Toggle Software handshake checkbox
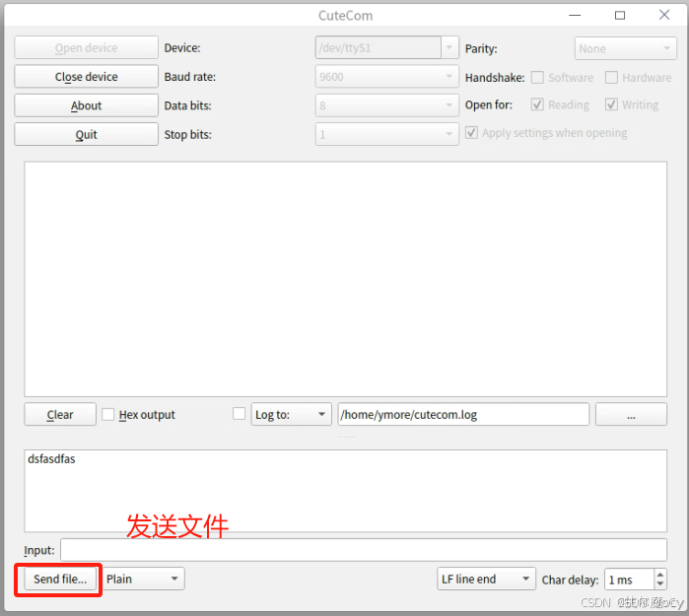Viewport: 689px width, 616px height. (537, 77)
